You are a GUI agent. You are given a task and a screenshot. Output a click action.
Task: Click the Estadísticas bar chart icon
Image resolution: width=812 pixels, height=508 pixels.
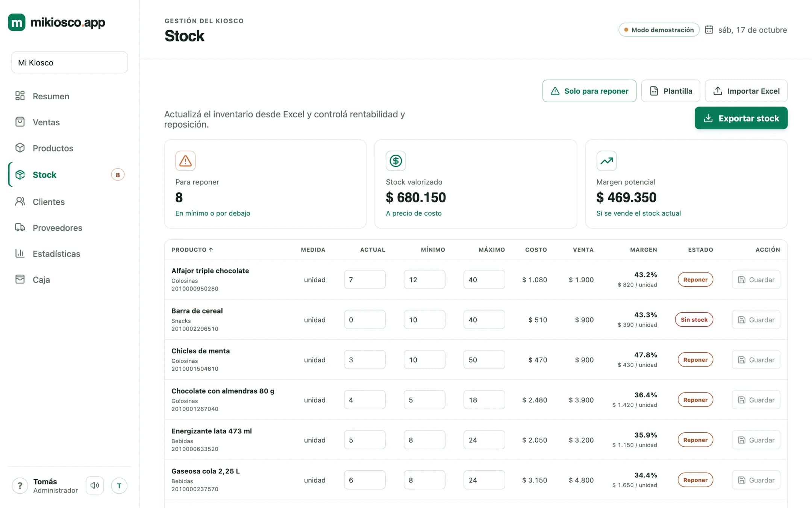(x=20, y=254)
